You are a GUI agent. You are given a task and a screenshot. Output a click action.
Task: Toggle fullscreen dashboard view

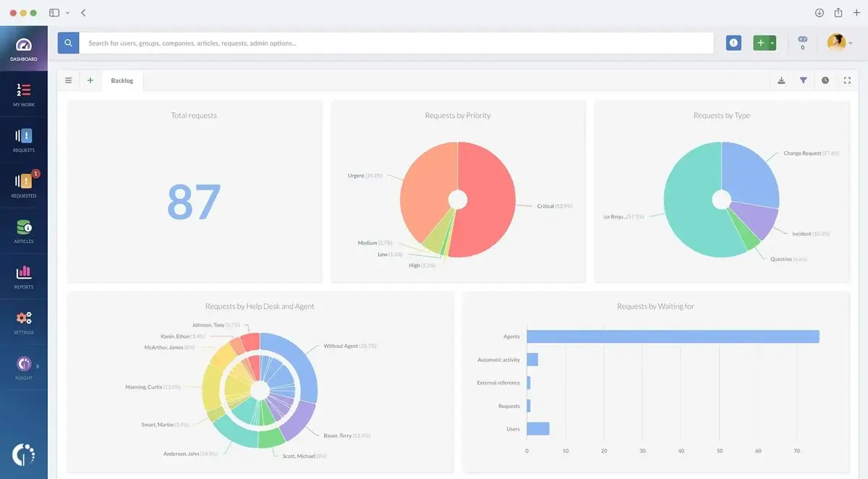click(x=847, y=80)
